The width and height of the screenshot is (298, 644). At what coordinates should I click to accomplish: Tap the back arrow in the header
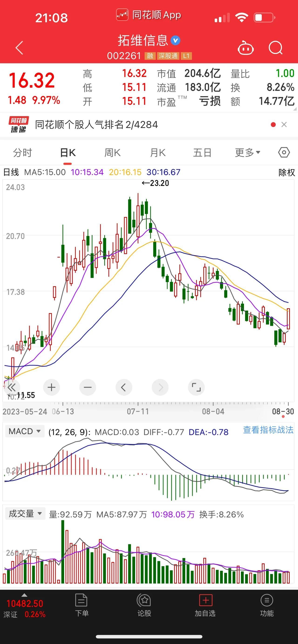click(x=20, y=48)
